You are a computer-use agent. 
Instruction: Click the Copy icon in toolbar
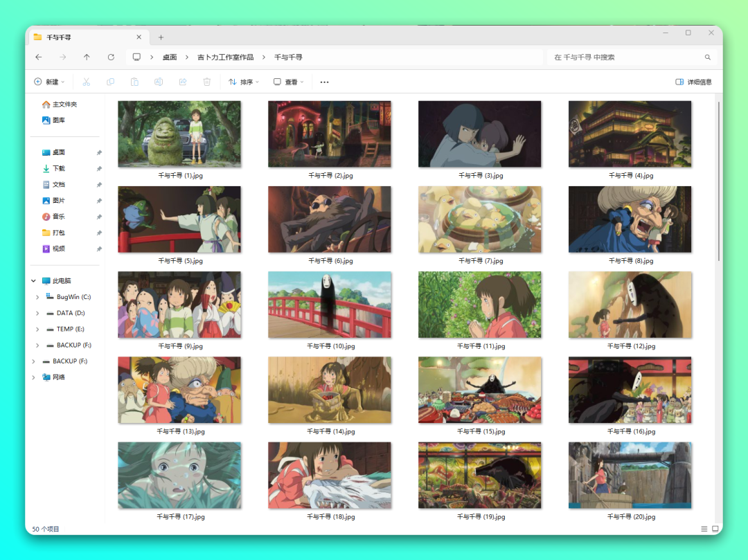pos(110,82)
